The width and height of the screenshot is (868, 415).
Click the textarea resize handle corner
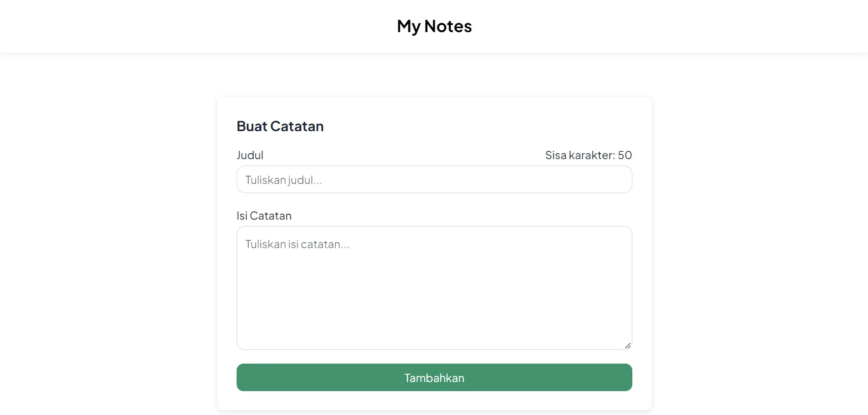point(627,345)
